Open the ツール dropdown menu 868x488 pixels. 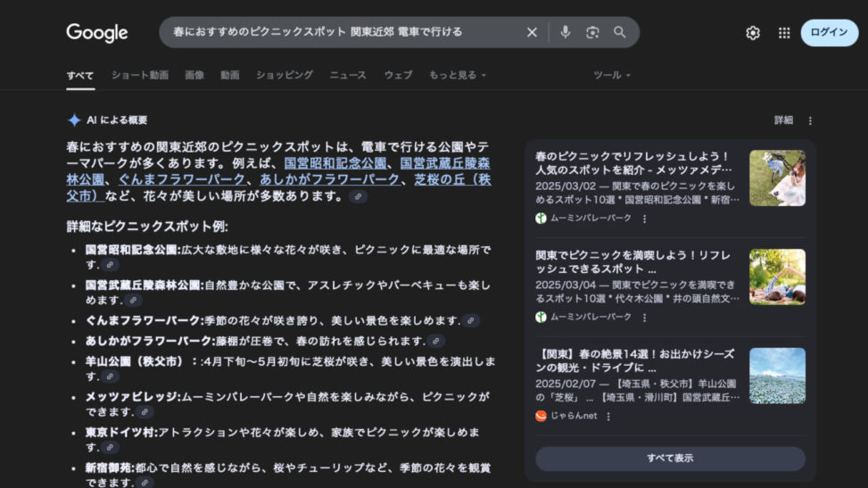pyautogui.click(x=612, y=75)
